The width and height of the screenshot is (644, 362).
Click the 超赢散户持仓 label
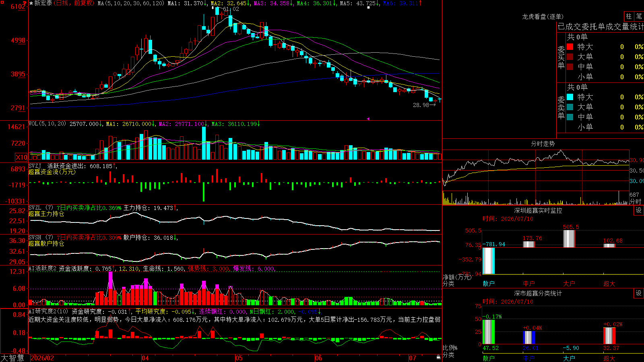(46, 244)
